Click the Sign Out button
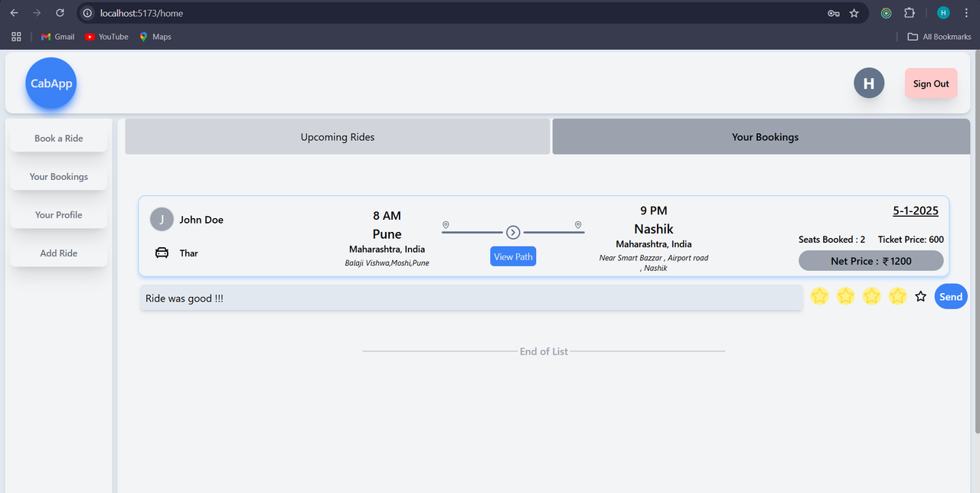The image size is (980, 493). click(x=931, y=83)
